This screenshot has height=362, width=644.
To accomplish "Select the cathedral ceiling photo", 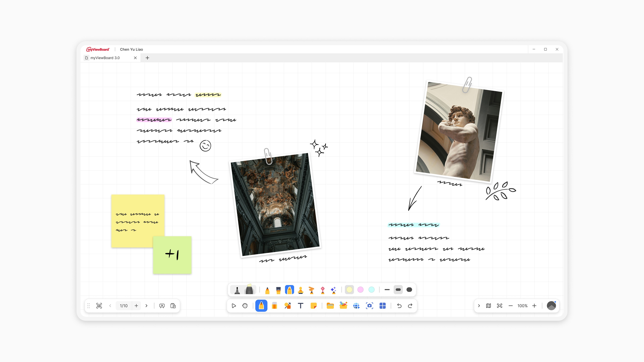I will tap(275, 204).
